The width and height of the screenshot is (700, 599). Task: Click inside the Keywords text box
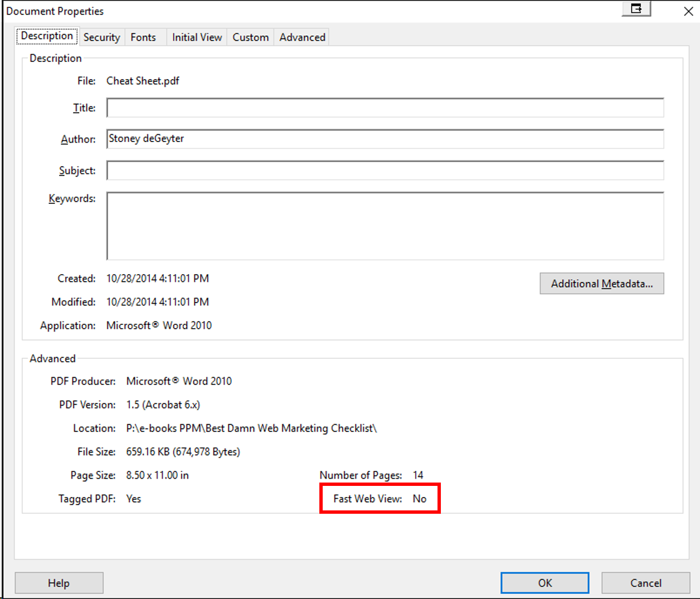point(385,226)
